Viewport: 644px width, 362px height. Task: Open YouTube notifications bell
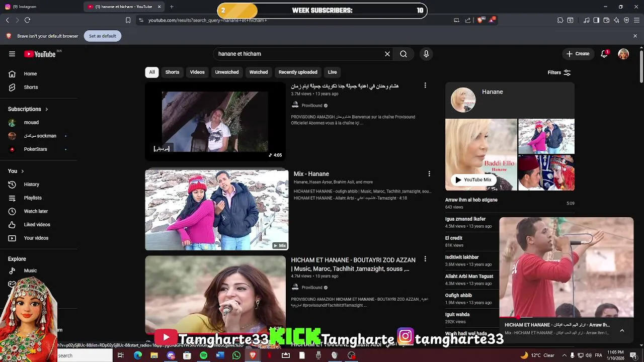(604, 54)
